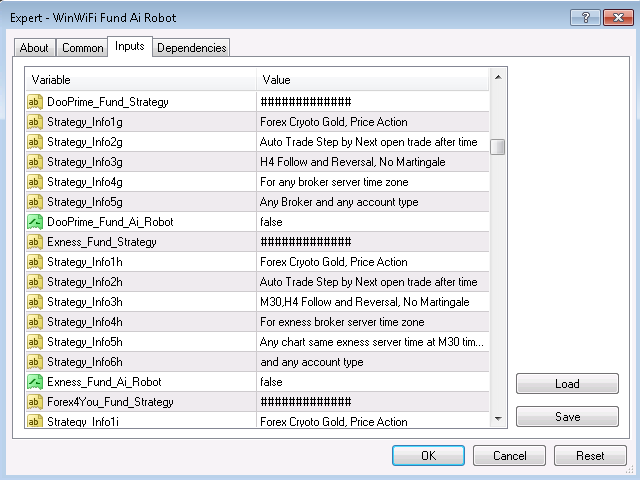The width and height of the screenshot is (640, 480).
Task: Click the value 'Any Broker and any account type'
Action: click(x=339, y=202)
